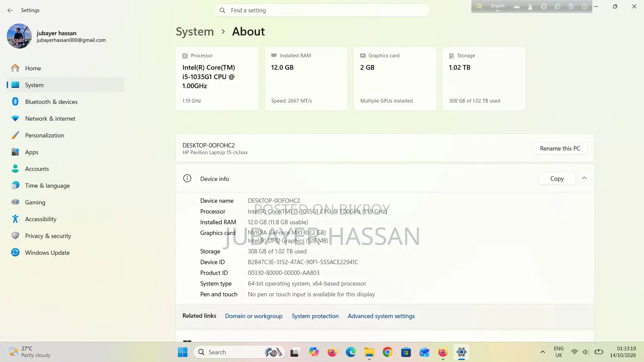Open the Windows Start menu
The width and height of the screenshot is (644, 362).
pyautogui.click(x=183, y=352)
